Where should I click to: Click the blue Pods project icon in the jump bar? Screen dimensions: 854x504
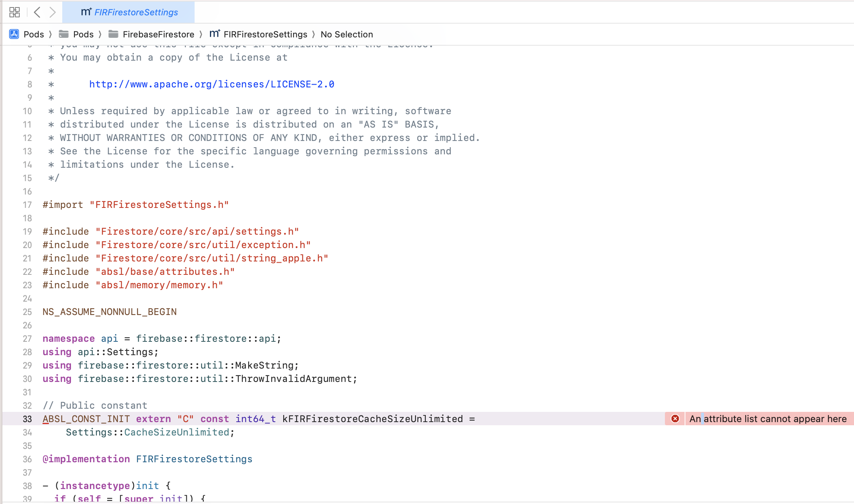coord(14,34)
